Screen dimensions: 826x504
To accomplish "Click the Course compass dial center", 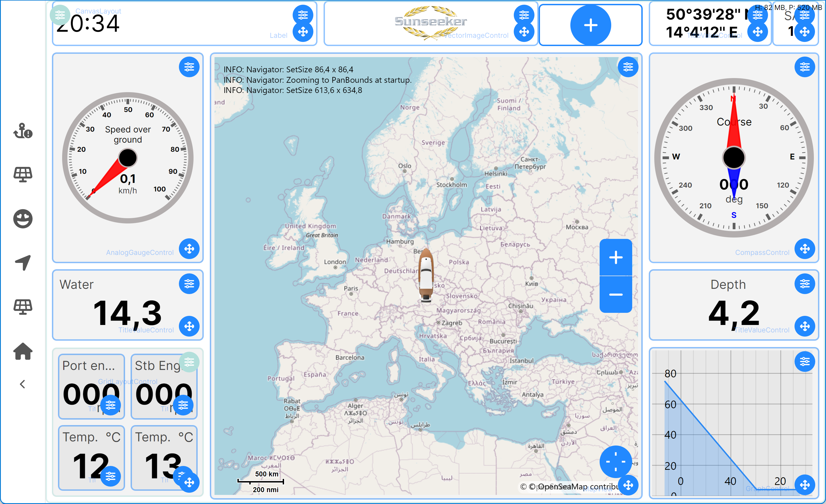I will 734,158.
